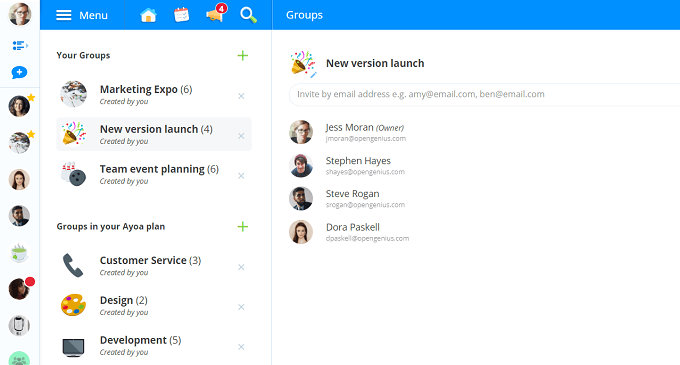The height and width of the screenshot is (365, 680).
Task: Open the search magnifier icon
Action: 248,15
